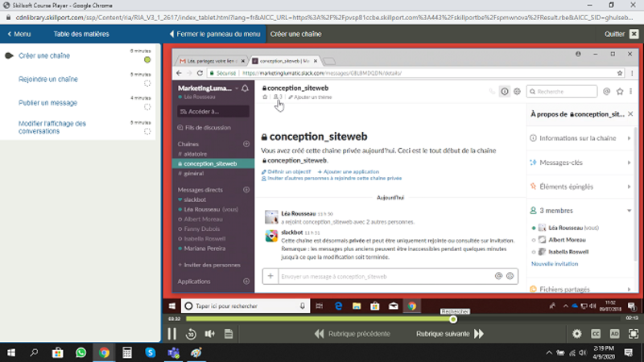Open channel settings gear icon in Slack

pyautogui.click(x=517, y=92)
